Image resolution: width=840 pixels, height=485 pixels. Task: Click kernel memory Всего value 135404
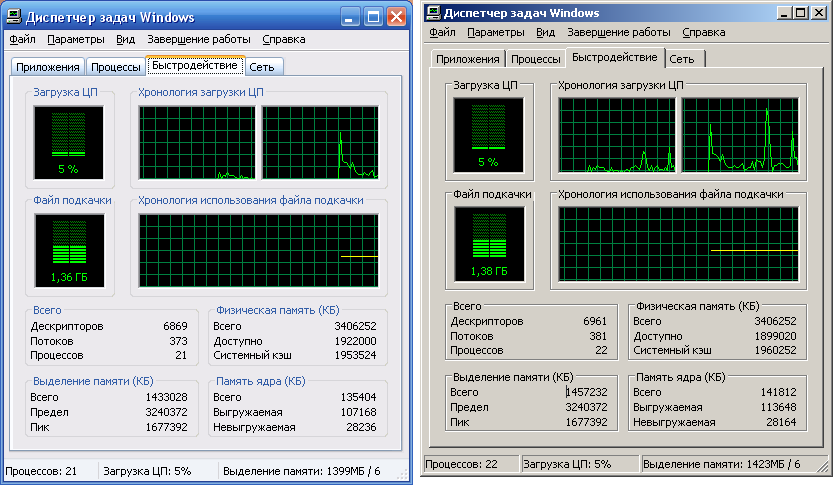358,398
